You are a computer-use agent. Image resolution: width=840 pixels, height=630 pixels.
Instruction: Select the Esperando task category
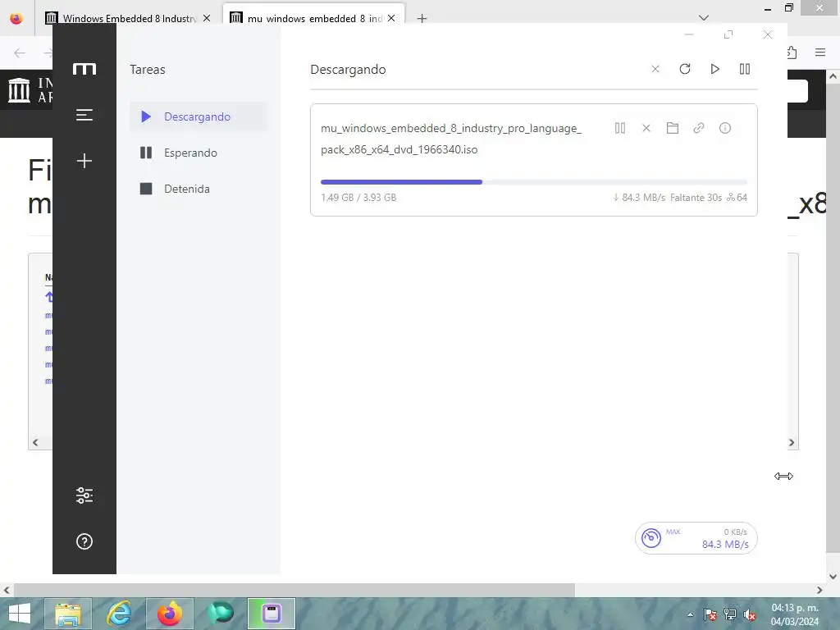point(198,153)
